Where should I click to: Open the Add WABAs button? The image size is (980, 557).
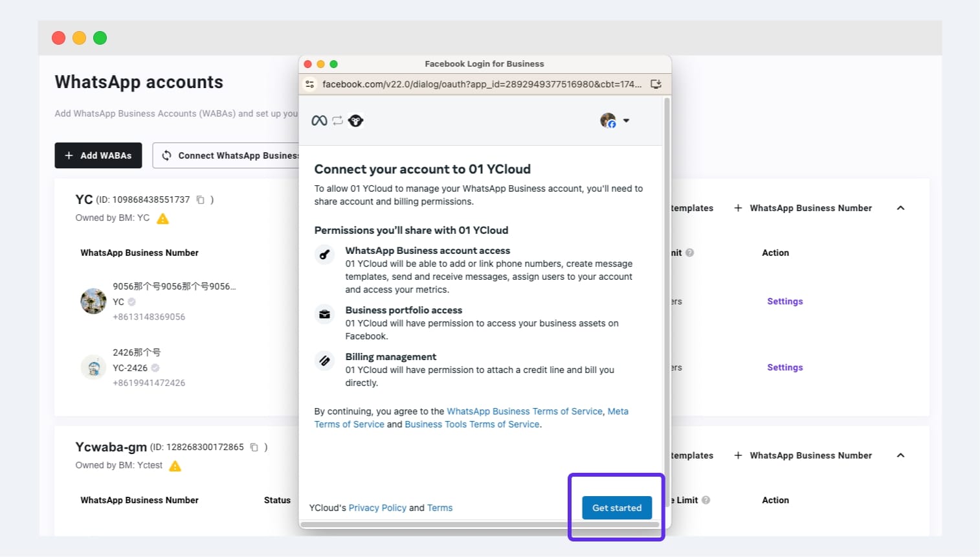98,155
